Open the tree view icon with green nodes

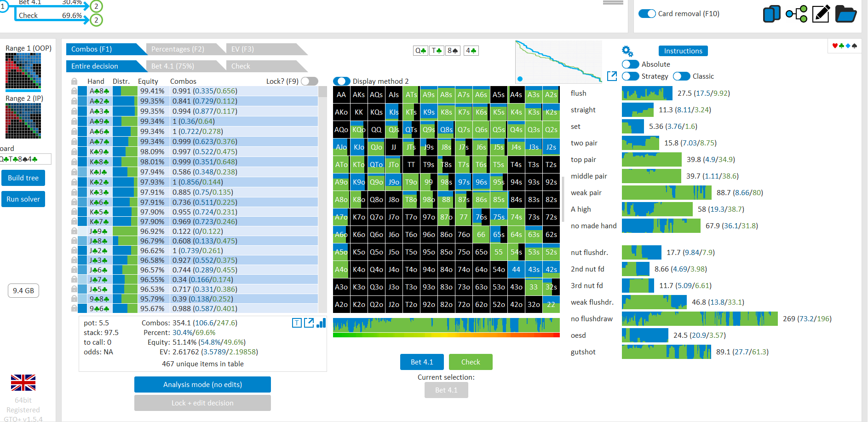(796, 14)
